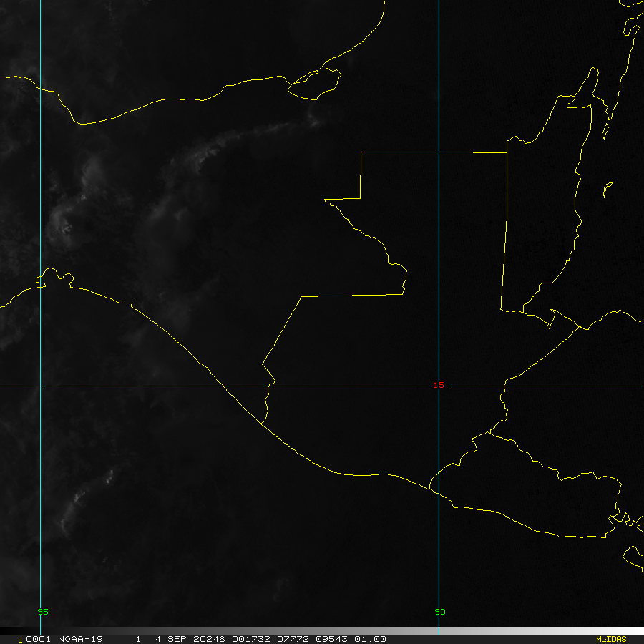Click the green 90 longitude label
This screenshot has height=644, width=644.
tap(439, 612)
